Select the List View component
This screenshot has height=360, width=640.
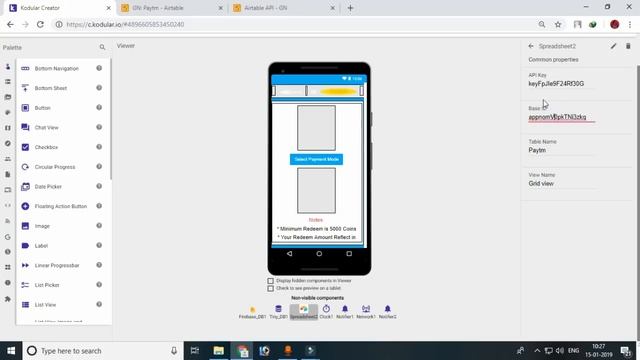point(45,304)
